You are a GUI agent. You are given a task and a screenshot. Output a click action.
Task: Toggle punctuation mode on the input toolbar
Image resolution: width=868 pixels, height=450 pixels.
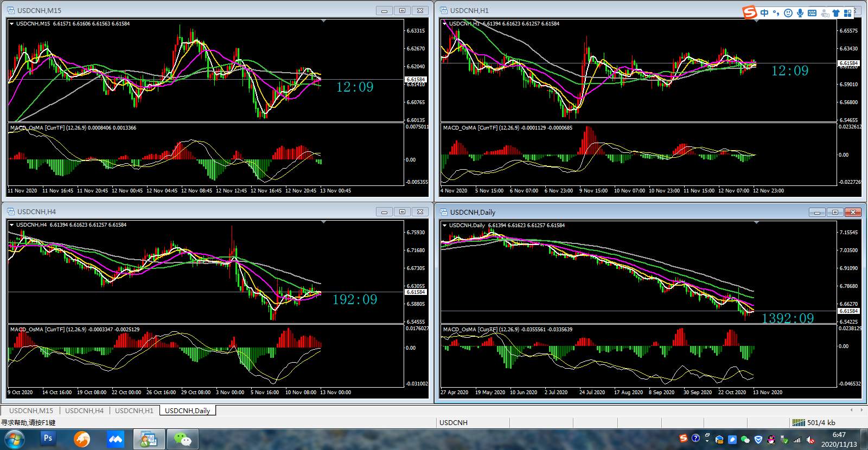click(776, 13)
